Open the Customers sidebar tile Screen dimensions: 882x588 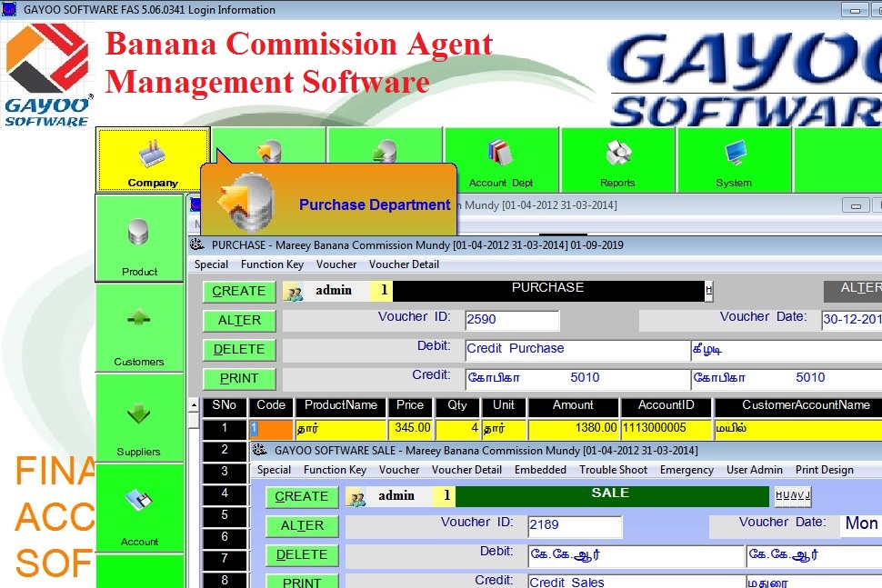click(x=139, y=328)
